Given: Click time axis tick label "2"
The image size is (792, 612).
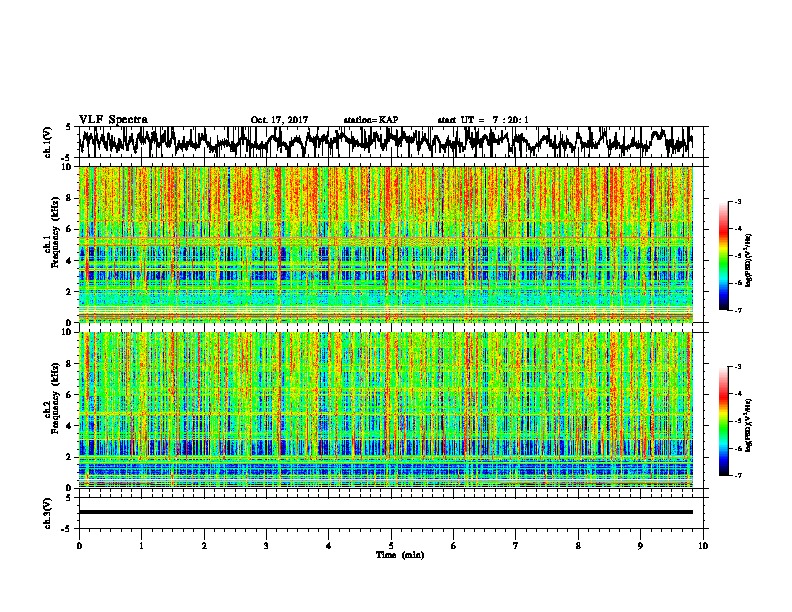Looking at the screenshot, I should tap(204, 546).
